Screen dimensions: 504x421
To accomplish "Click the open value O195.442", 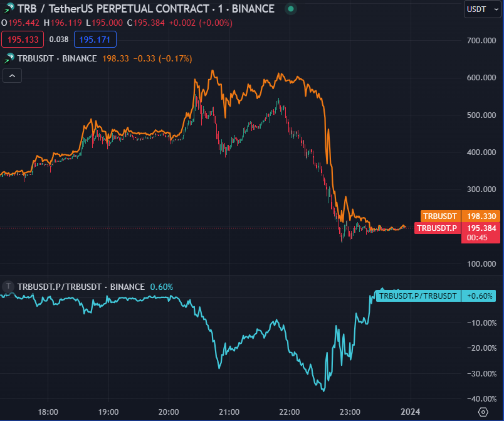I will pos(21,23).
